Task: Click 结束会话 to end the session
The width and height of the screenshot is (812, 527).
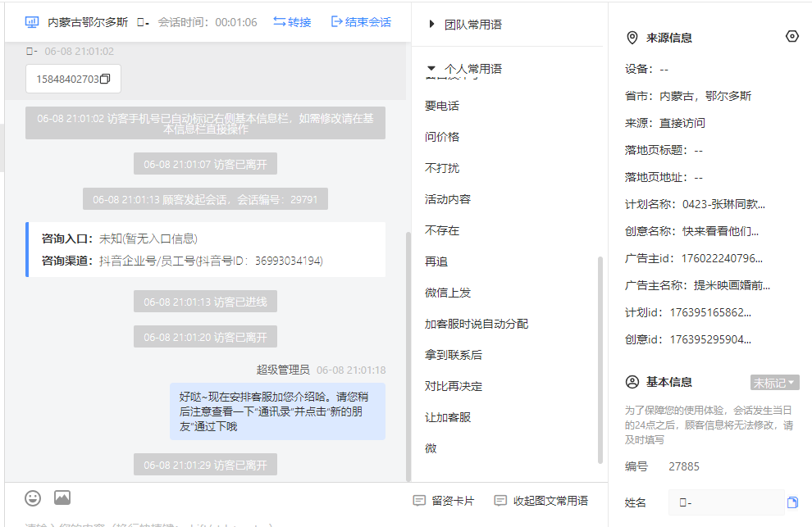Action: [361, 22]
